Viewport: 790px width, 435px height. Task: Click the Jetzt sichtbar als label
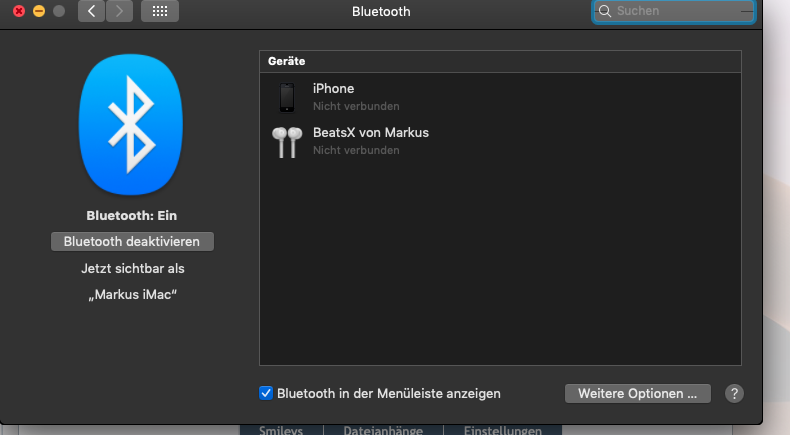[x=133, y=269]
